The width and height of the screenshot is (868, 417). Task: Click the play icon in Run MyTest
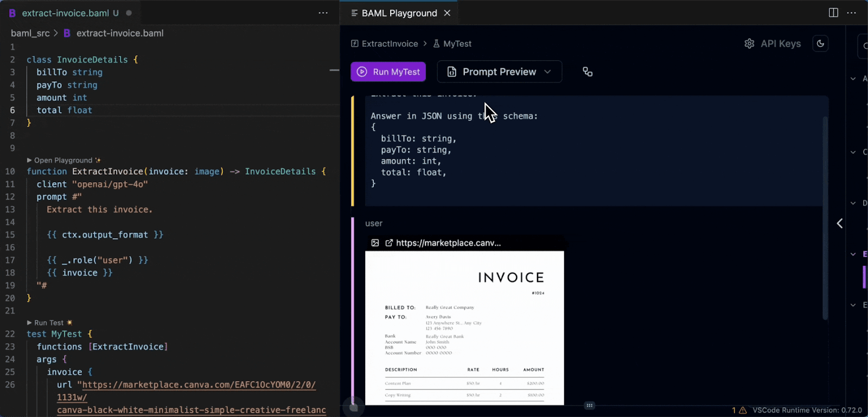tap(362, 72)
